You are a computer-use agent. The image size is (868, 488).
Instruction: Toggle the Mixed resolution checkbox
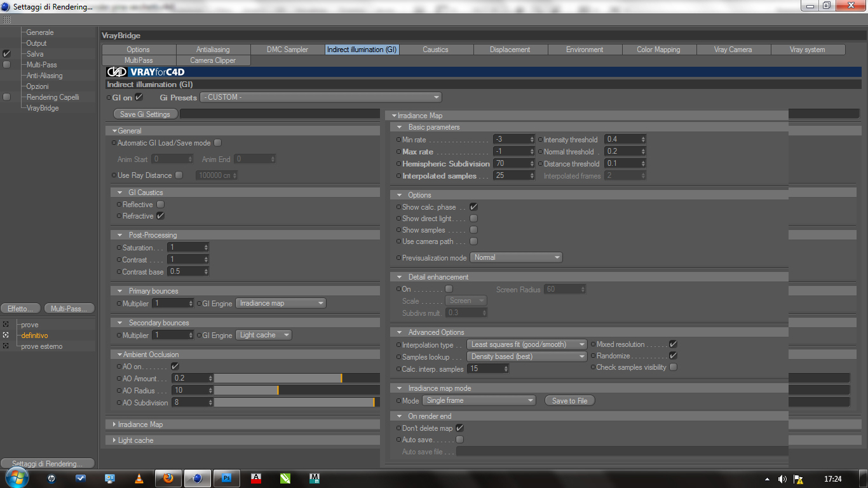point(673,344)
